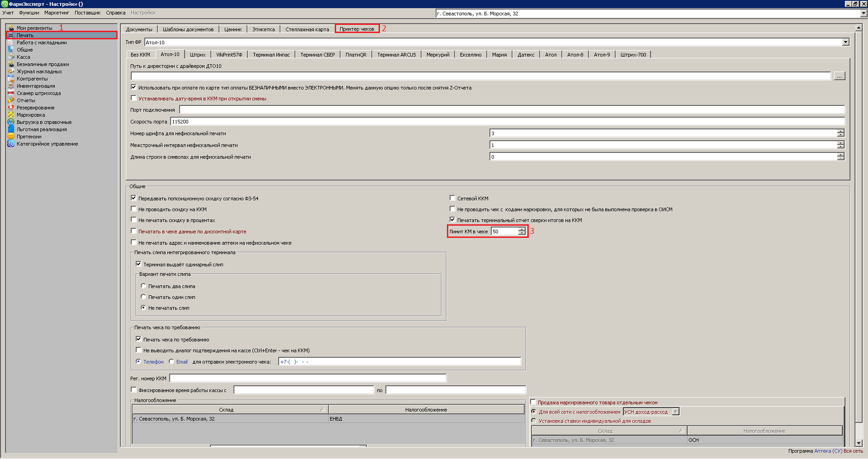Viewport: 868px width, 459px height.
Task: Click the Категорийное управление icon
Action: point(11,144)
